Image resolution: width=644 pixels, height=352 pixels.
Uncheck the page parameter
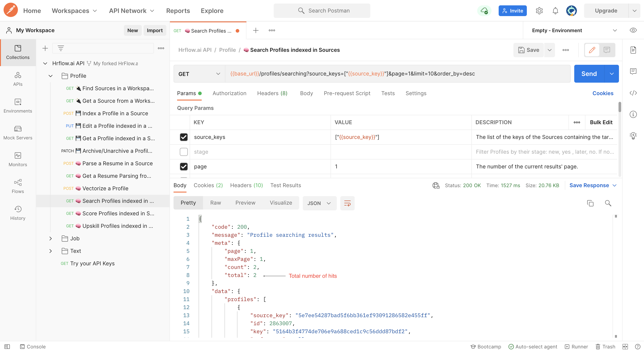184,167
